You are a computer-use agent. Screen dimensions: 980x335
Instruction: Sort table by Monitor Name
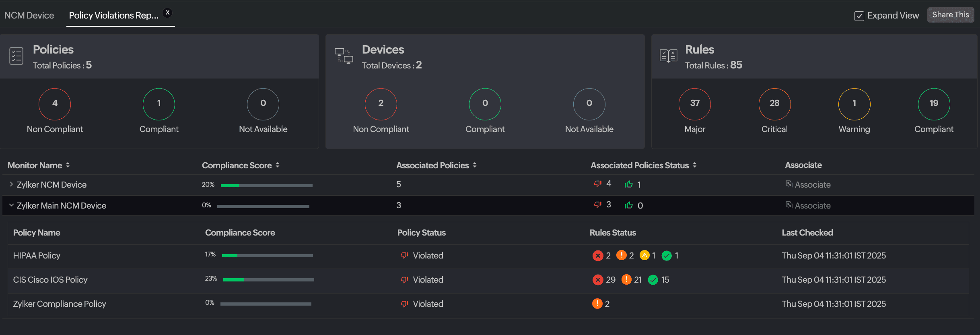point(68,165)
